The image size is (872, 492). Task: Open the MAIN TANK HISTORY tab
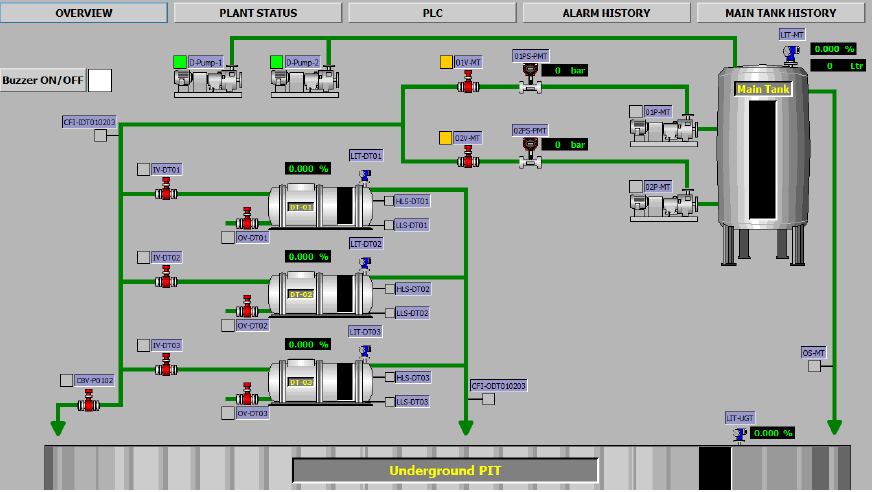[780, 13]
